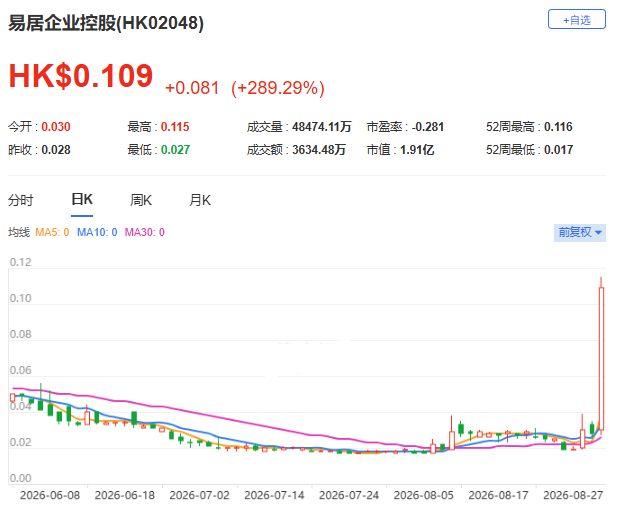Screen dimensions: 630x506
Task: Click the price change +0.081
Action: (x=192, y=88)
